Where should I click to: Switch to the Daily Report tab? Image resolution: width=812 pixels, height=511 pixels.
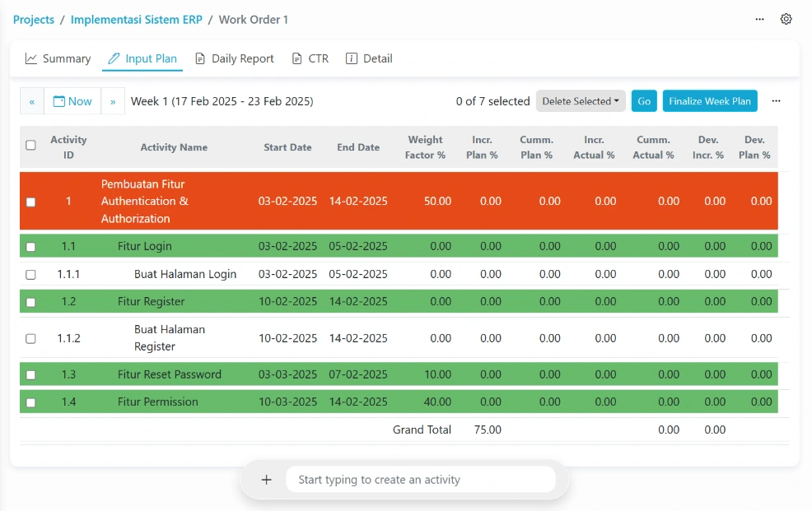(x=235, y=58)
